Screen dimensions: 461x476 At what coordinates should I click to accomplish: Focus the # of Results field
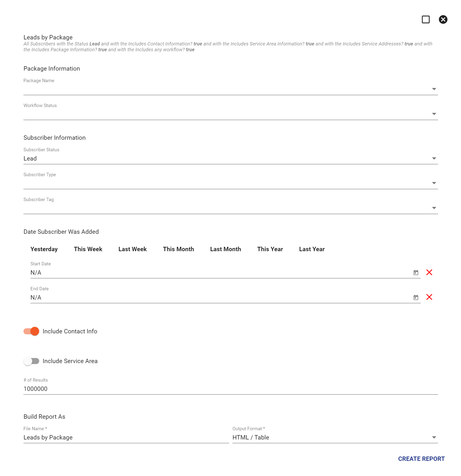pyautogui.click(x=230, y=388)
